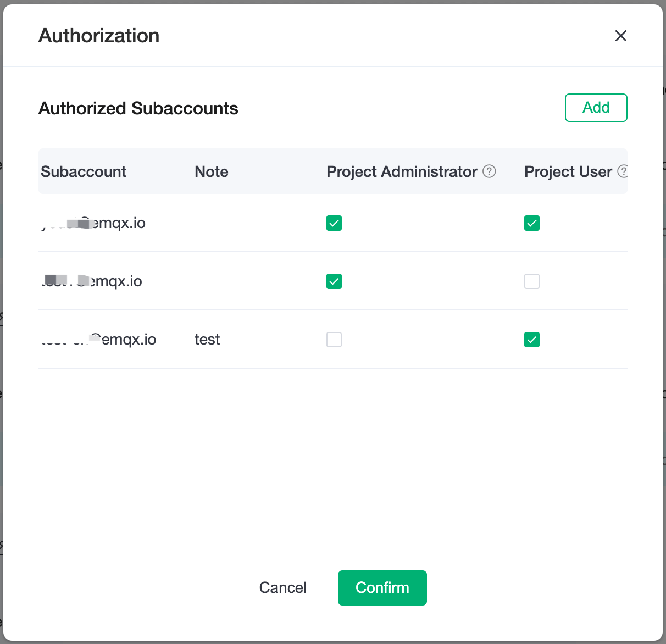
Task: Click the Project Administrator help icon
Action: click(x=489, y=171)
